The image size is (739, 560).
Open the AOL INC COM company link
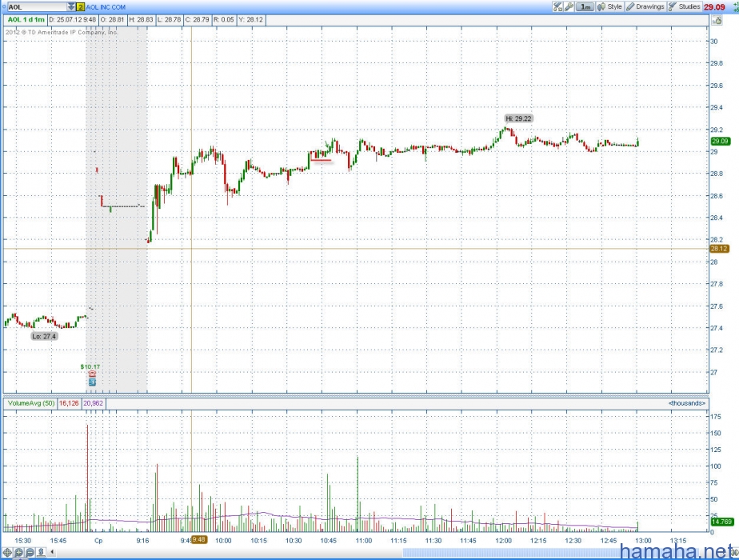pyautogui.click(x=106, y=6)
